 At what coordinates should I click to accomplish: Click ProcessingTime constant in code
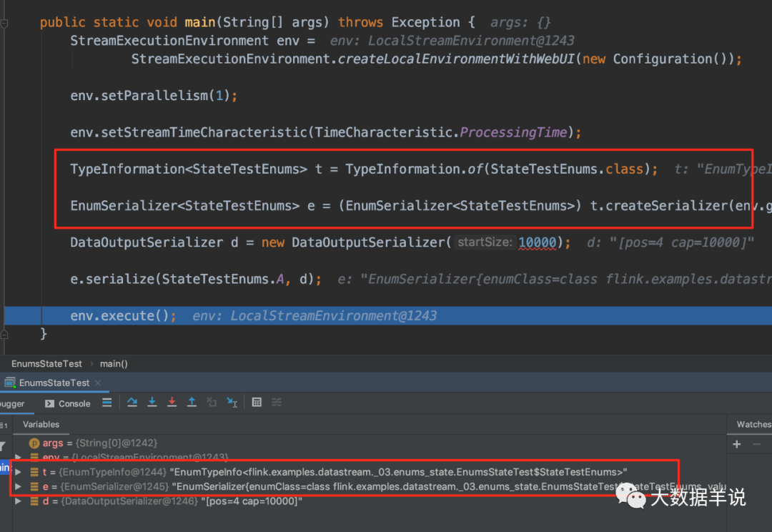(x=513, y=132)
